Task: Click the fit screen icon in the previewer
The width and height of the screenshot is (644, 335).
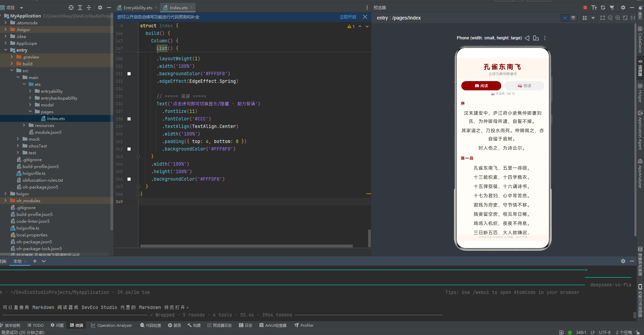Action: (x=625, y=18)
